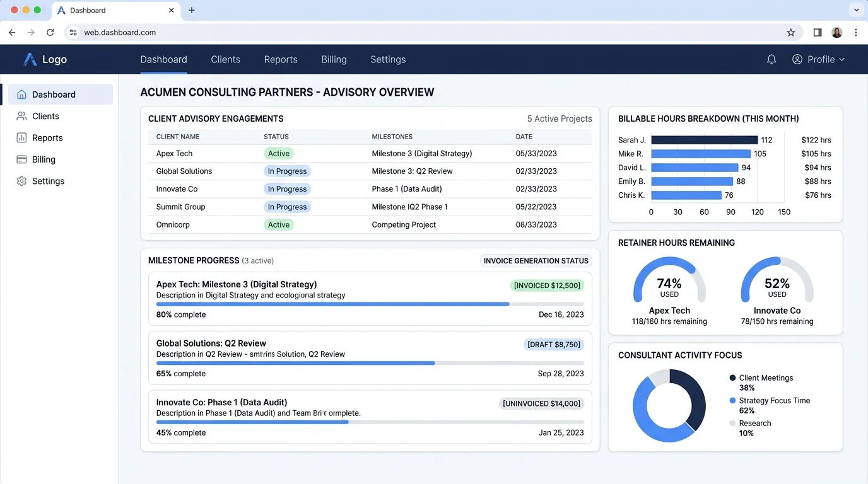868x484 pixels.
Task: Expand the Profile dropdown chevron
Action: click(x=842, y=59)
